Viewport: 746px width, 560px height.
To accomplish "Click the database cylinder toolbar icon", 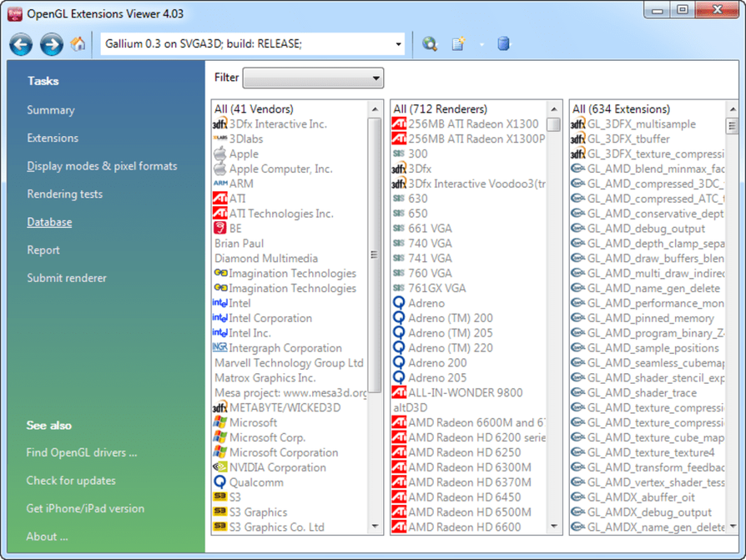I will point(503,44).
